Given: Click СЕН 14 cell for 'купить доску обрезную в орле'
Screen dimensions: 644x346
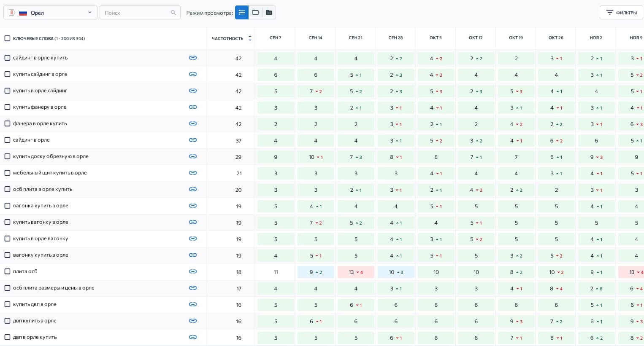Looking at the screenshot, I should [316, 157].
